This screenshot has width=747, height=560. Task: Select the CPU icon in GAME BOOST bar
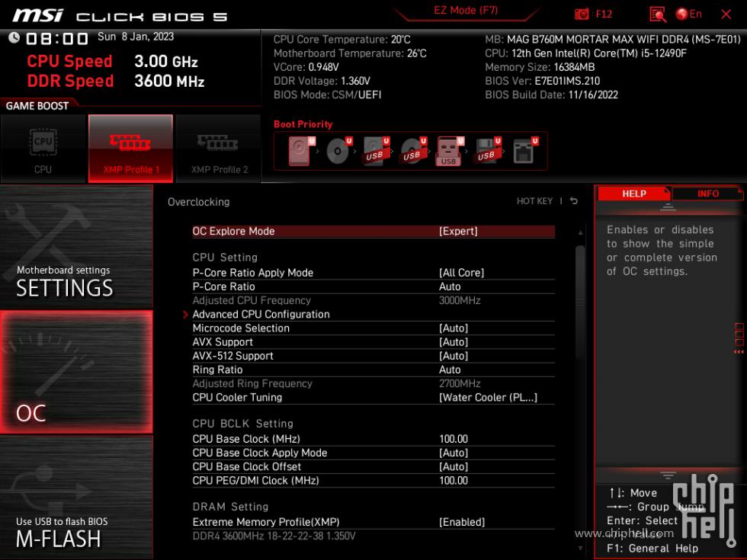click(43, 147)
